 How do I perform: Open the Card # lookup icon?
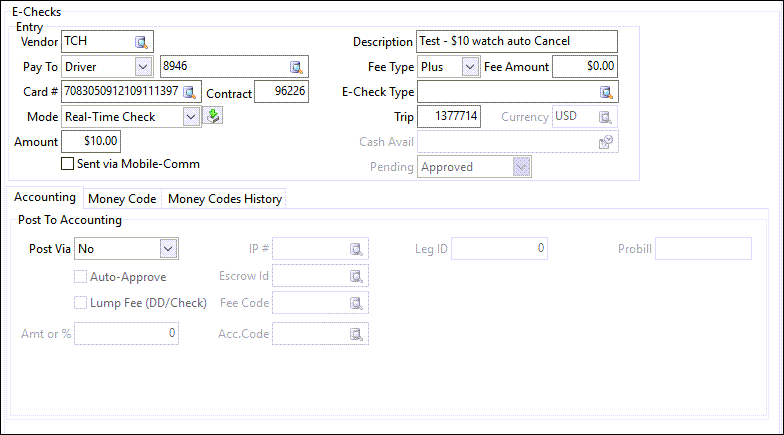tap(189, 92)
